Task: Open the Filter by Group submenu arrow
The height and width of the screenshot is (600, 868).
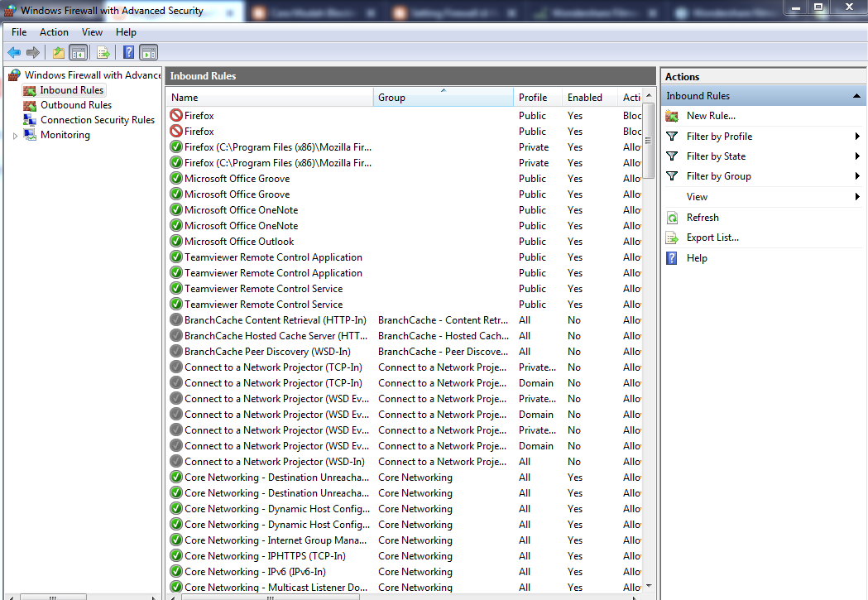Action: [857, 176]
